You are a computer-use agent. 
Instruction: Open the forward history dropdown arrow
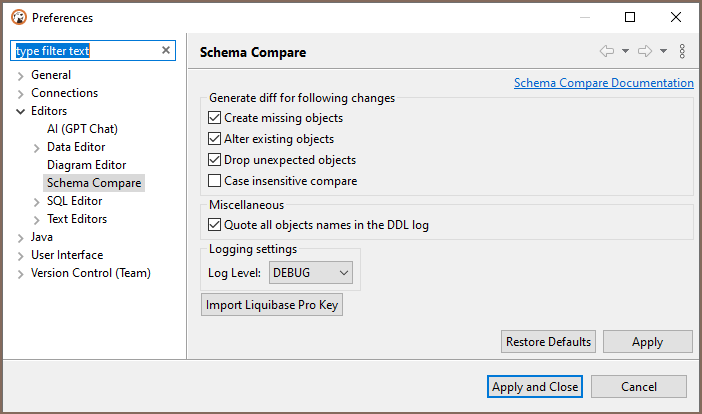(x=663, y=51)
